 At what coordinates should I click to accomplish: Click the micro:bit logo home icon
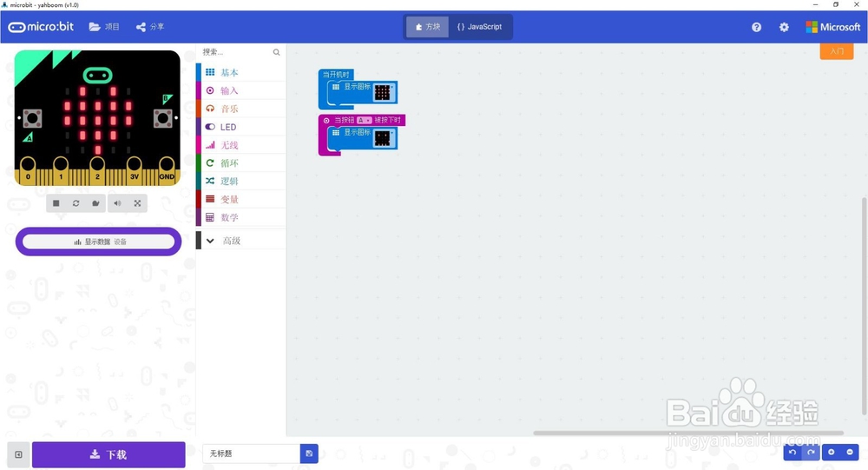(x=41, y=27)
